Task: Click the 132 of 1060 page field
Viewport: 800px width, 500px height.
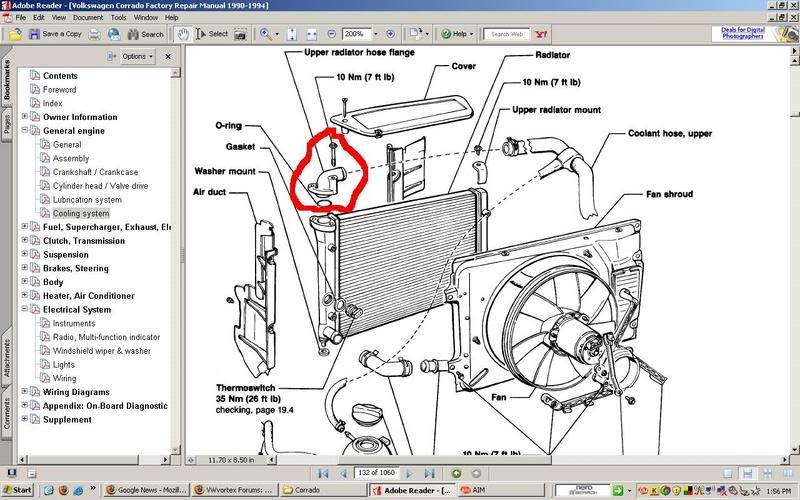Action: (377, 473)
